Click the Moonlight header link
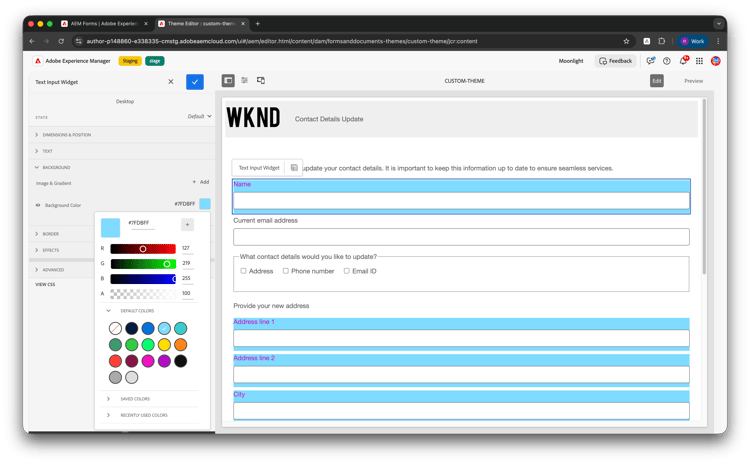 click(571, 61)
